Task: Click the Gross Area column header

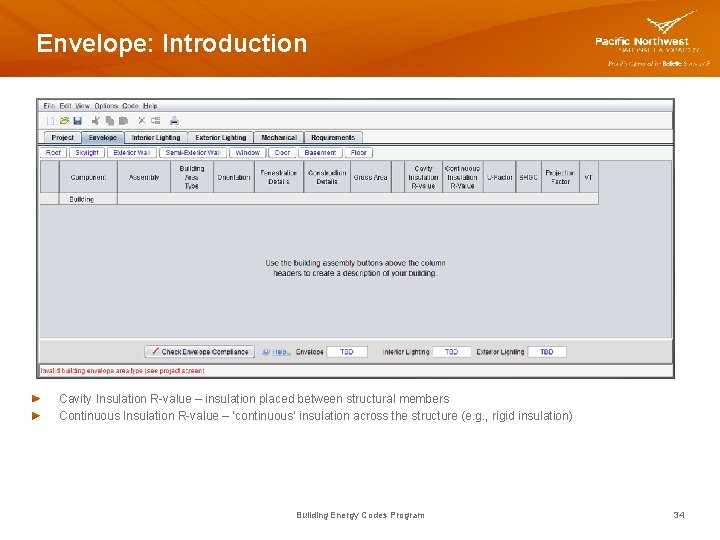Action: point(371,177)
